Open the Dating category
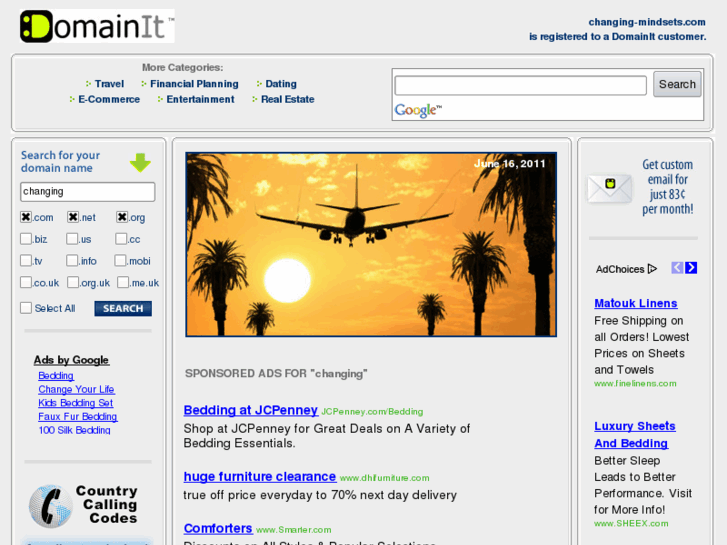 click(x=281, y=84)
